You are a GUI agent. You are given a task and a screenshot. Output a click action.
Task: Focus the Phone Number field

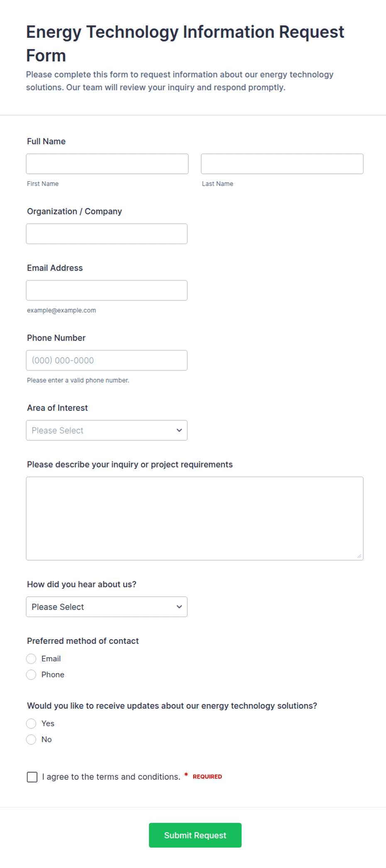point(107,361)
